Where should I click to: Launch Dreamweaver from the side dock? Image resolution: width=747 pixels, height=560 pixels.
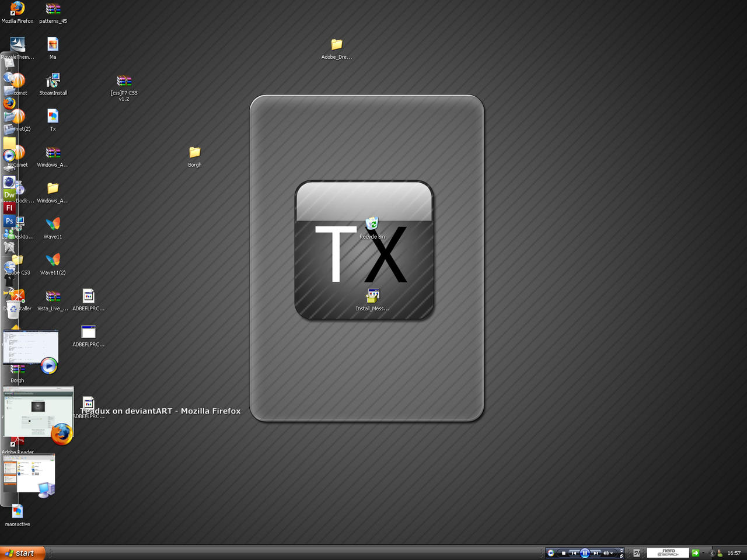(9, 195)
